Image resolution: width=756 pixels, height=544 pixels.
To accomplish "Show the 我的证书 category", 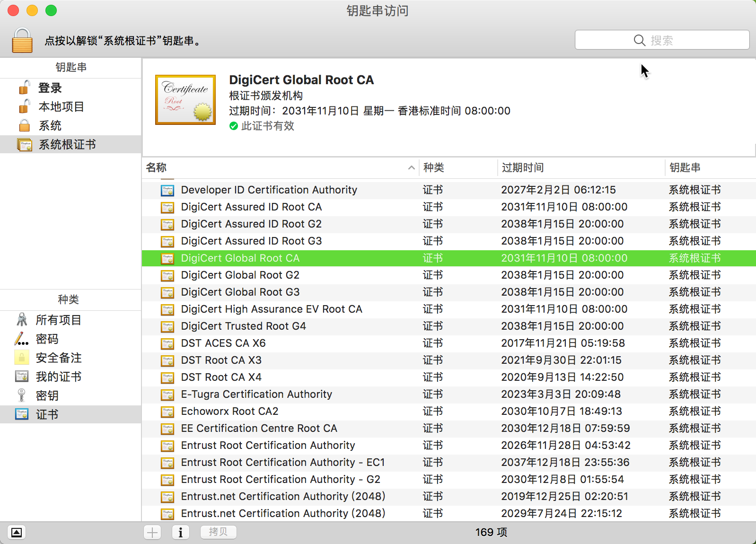I will pos(70,377).
